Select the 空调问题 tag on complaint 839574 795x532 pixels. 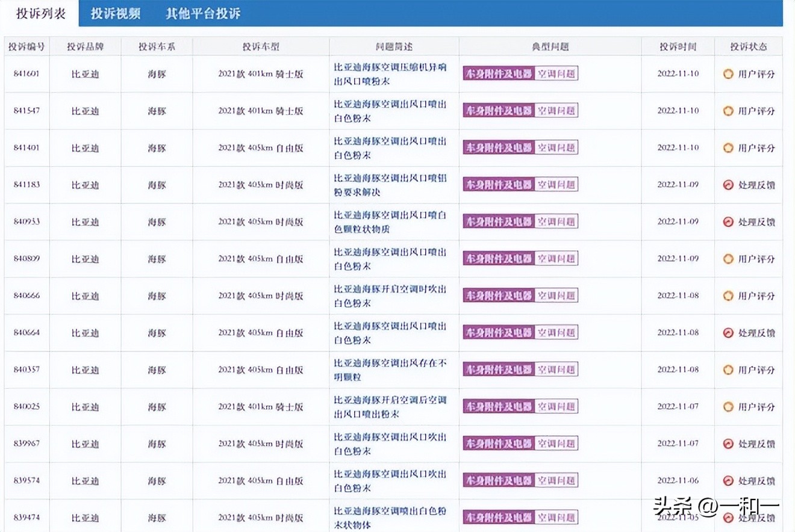coord(556,480)
